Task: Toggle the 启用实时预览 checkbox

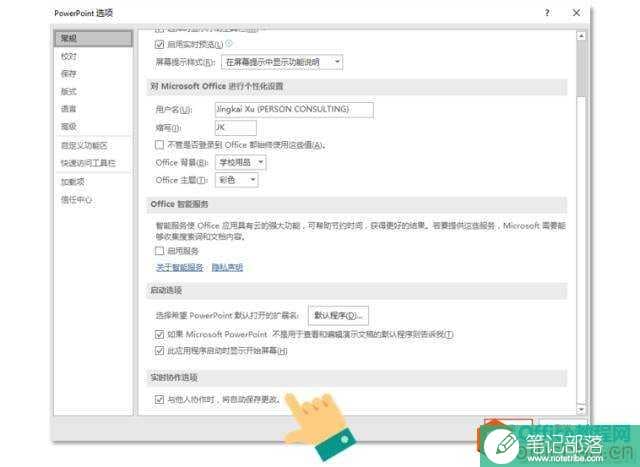Action: tap(160, 44)
